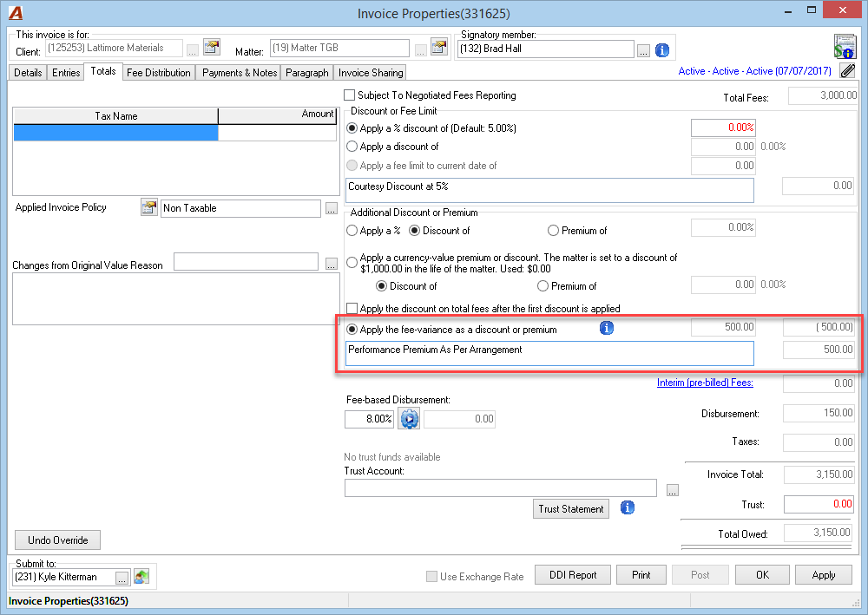Open Applied Invoice Policy properties icon
This screenshot has height=615, width=868.
pos(149,207)
